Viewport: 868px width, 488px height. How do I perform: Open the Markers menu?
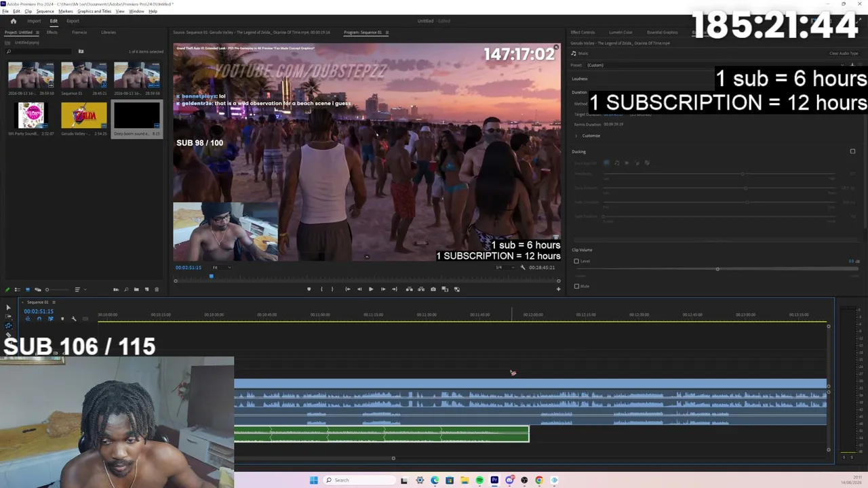[x=66, y=12]
